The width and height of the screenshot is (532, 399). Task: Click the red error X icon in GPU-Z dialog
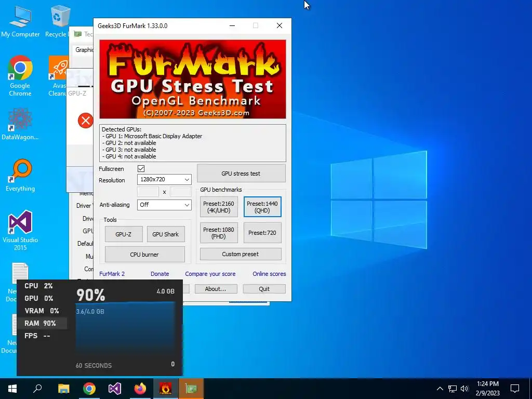pos(86,121)
